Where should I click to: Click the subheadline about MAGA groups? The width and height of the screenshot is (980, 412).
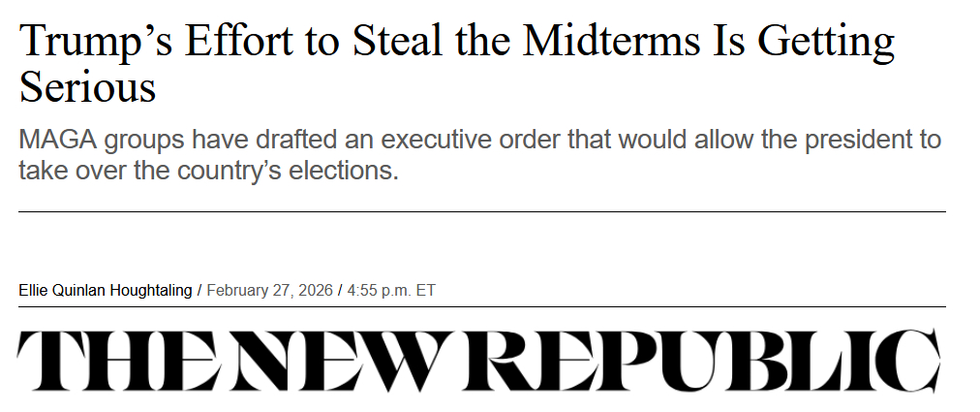click(479, 155)
